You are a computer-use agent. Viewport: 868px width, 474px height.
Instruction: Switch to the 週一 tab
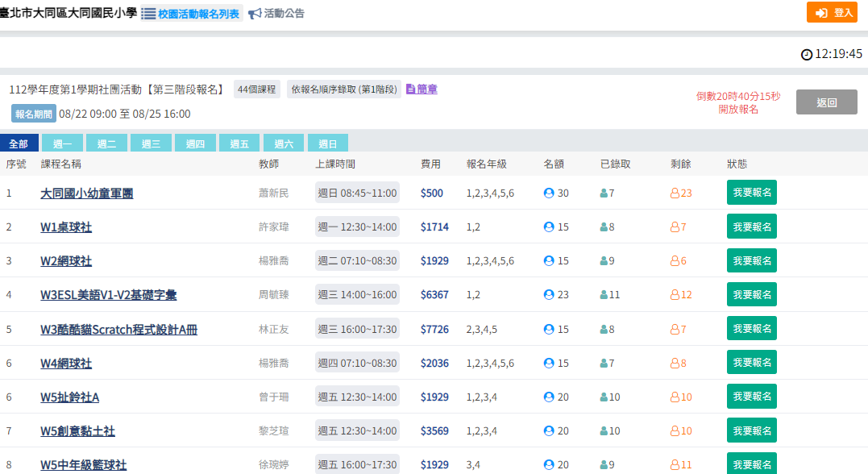coord(62,144)
